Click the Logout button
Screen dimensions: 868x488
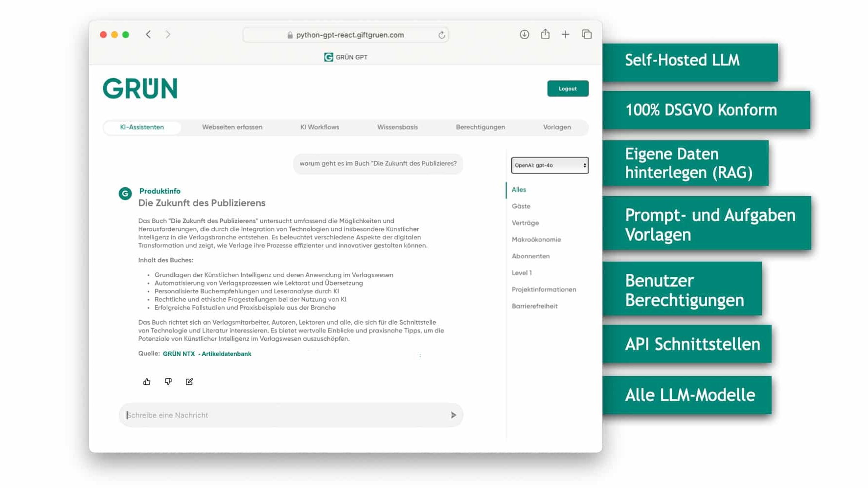point(568,89)
